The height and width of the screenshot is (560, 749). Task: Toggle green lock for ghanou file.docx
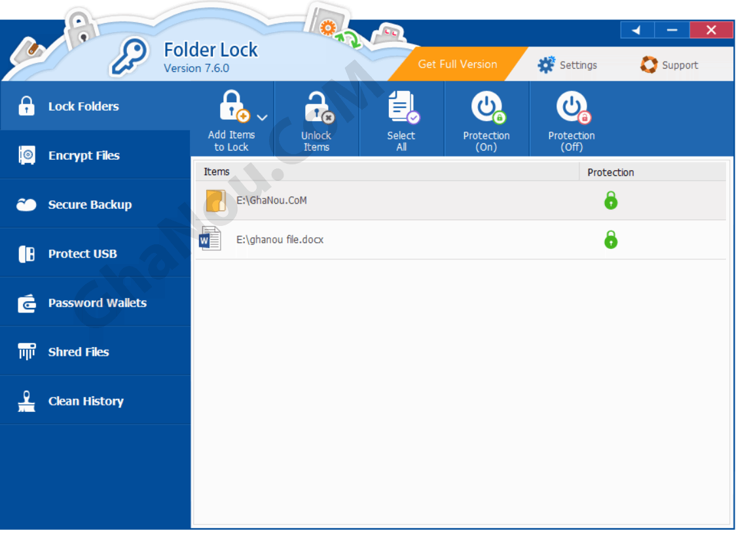pyautogui.click(x=610, y=239)
